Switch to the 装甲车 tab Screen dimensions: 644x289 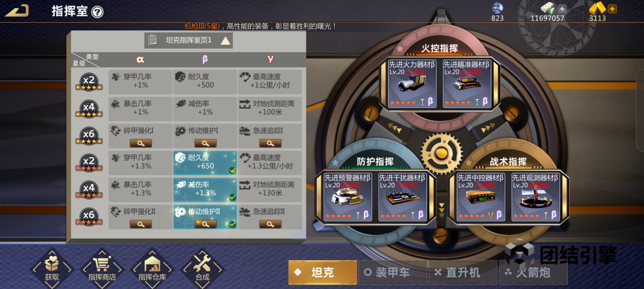point(392,272)
